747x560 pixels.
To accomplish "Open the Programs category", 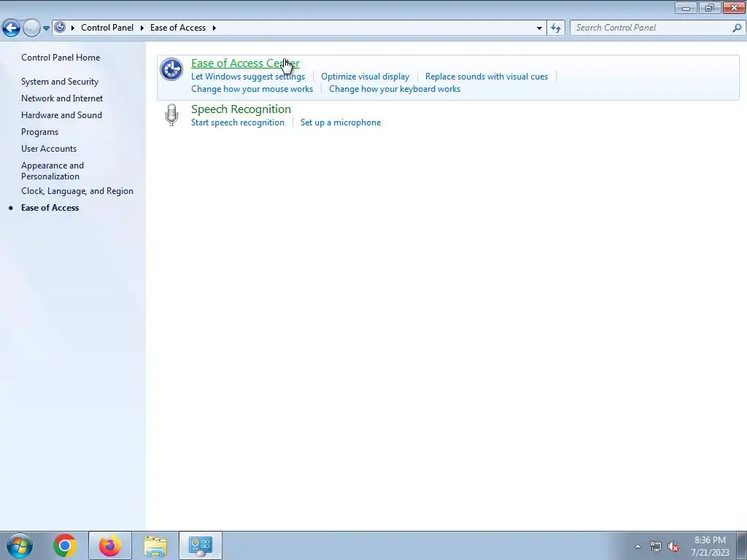I will pyautogui.click(x=39, y=132).
